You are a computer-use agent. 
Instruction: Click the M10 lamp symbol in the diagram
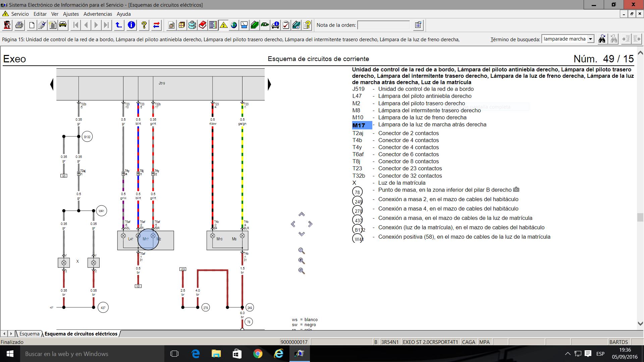(212, 236)
